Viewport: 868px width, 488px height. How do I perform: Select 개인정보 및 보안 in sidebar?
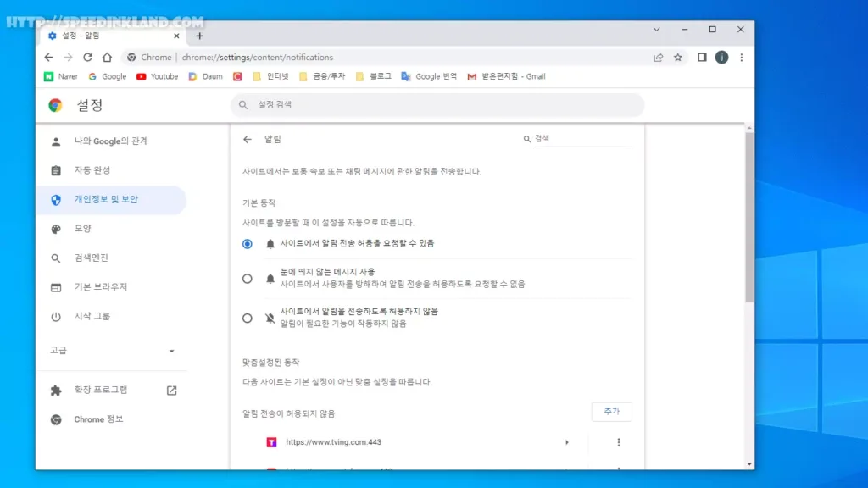pyautogui.click(x=111, y=200)
